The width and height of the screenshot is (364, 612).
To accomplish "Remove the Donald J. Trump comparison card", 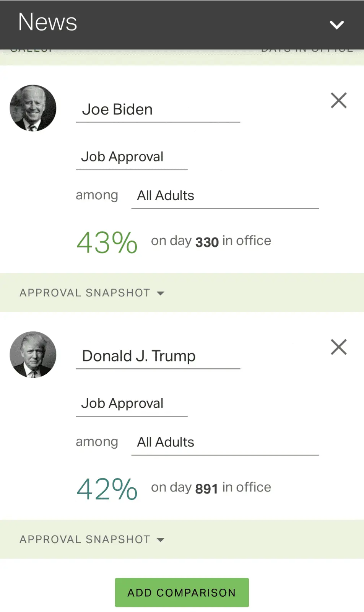I will (338, 347).
